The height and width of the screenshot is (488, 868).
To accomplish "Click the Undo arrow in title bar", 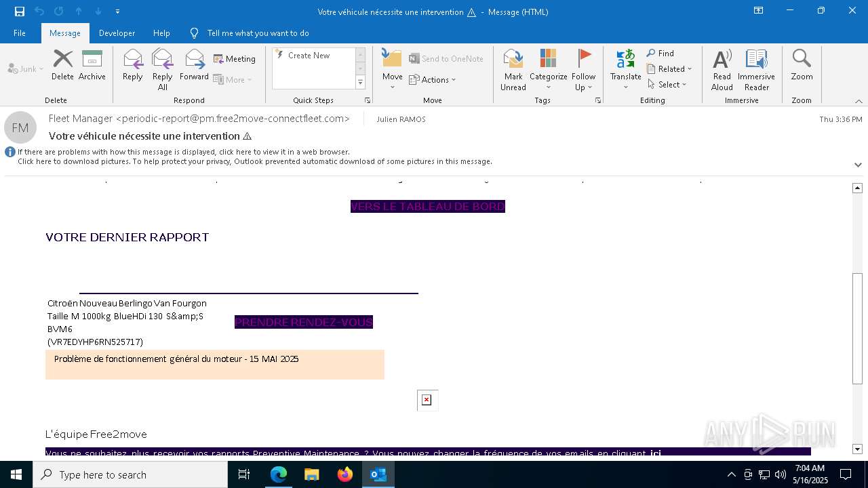I will coord(39,12).
